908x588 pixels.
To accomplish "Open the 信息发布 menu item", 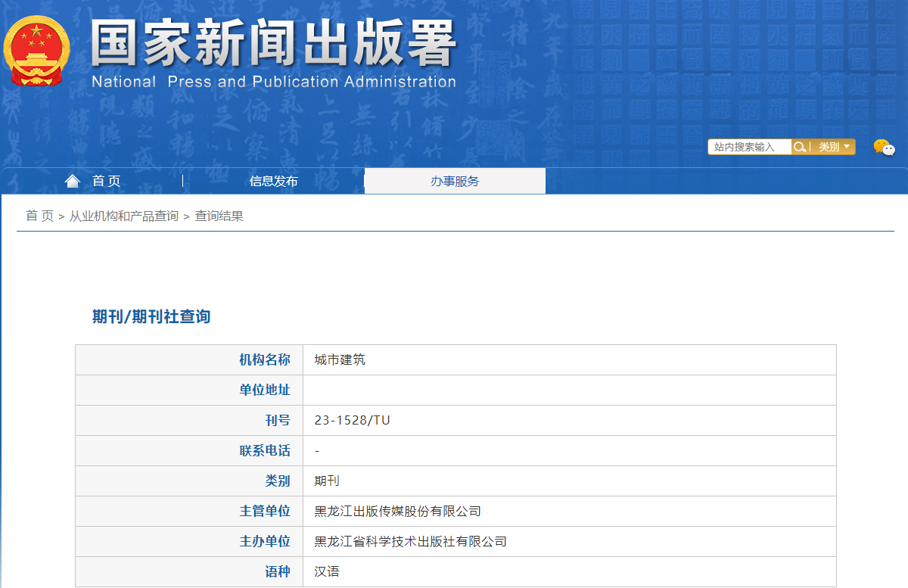I will [273, 181].
